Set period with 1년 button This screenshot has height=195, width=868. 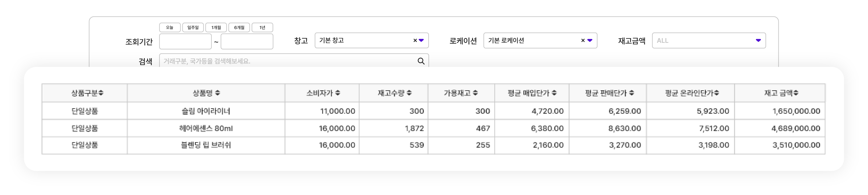[262, 27]
